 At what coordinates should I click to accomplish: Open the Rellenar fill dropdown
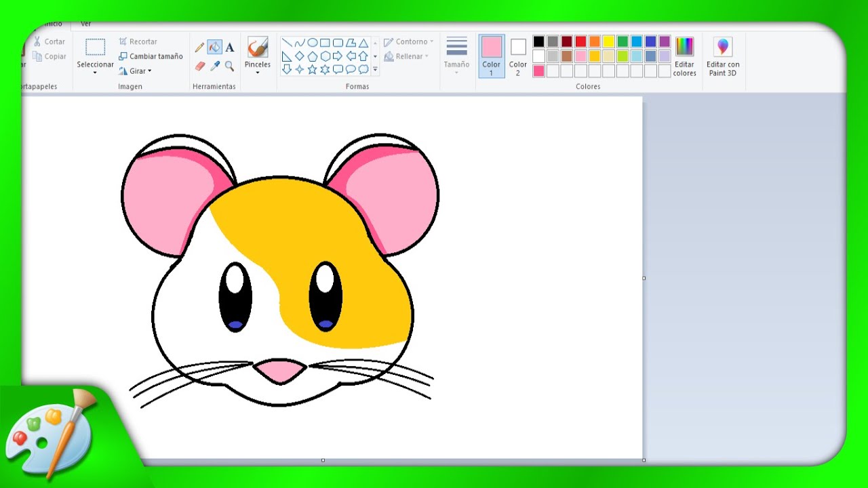(x=406, y=56)
